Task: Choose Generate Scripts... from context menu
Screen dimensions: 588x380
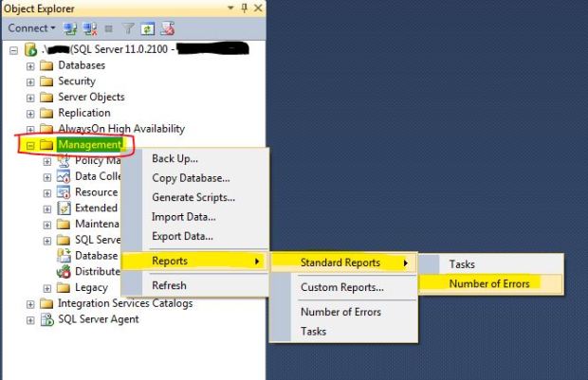Action: [193, 197]
